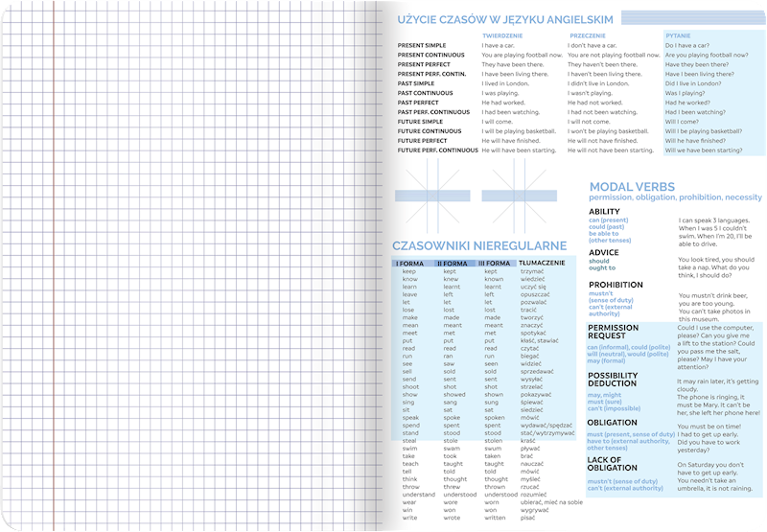This screenshot has height=532, width=767.
Task: Click subtitle 'permission, obligation, prohibition, necessity'
Action: click(675, 197)
